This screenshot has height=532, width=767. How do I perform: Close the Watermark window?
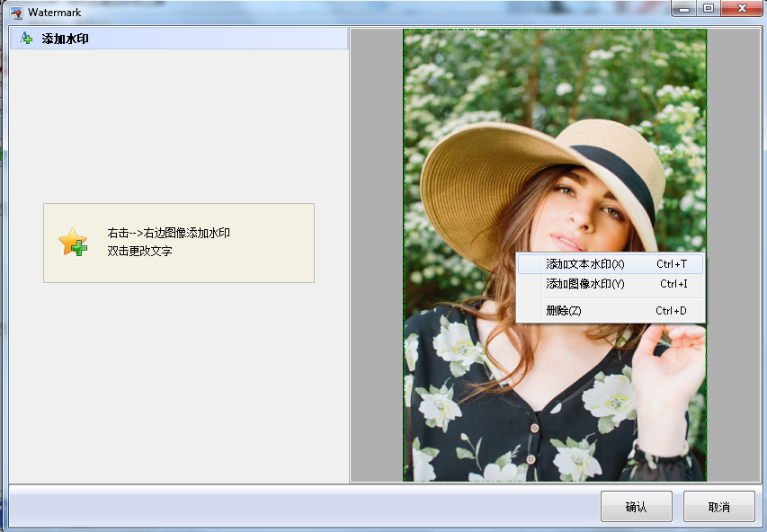(x=742, y=8)
